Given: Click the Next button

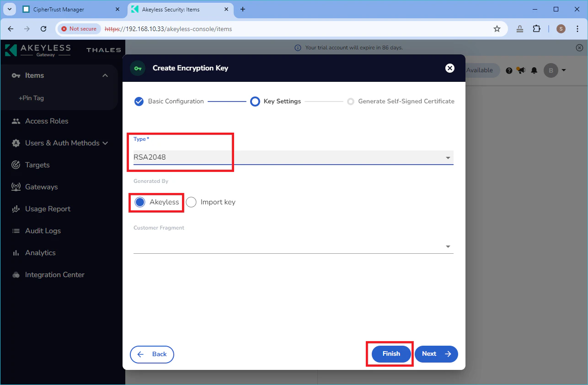Looking at the screenshot, I should tap(436, 354).
